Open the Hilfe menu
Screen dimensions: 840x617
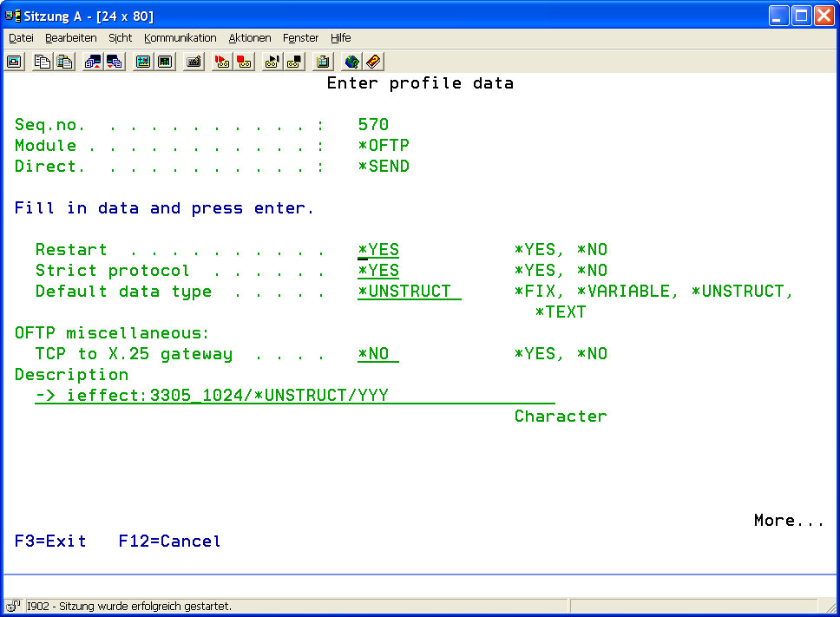340,38
